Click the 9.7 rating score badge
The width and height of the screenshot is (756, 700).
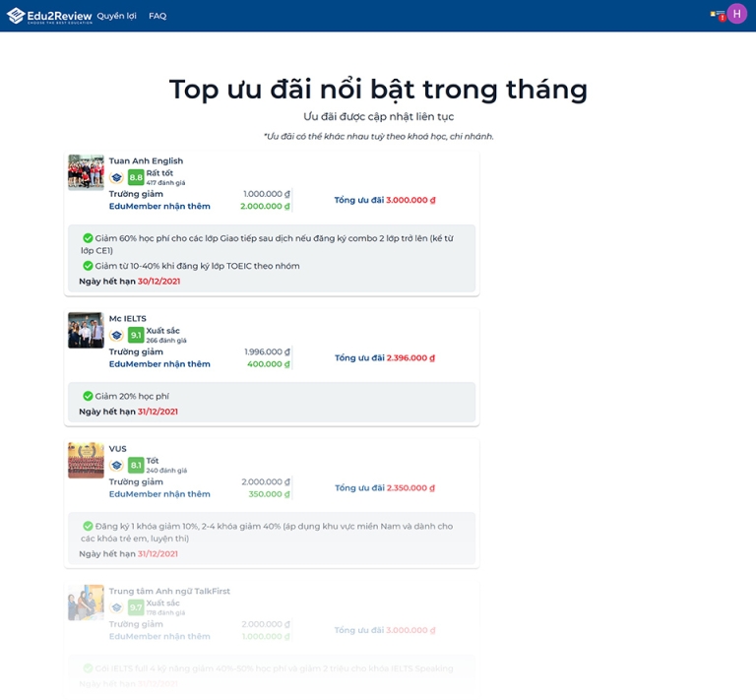(x=136, y=607)
